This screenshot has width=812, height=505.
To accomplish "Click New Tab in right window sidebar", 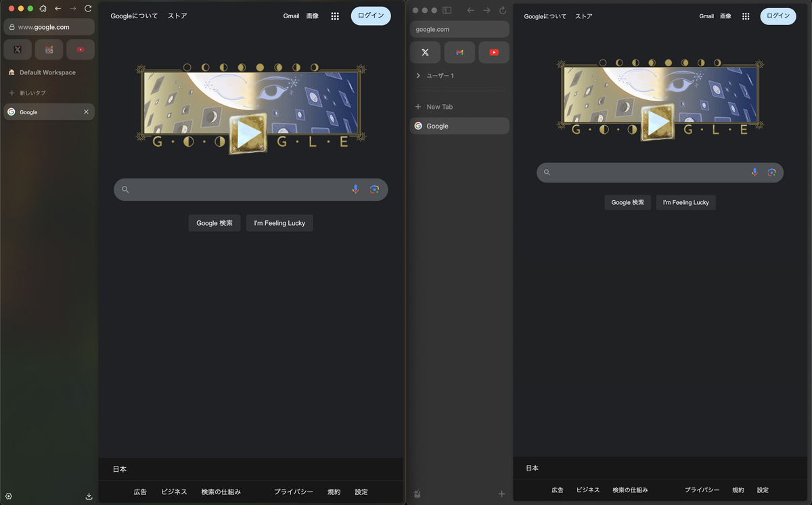I will [459, 107].
